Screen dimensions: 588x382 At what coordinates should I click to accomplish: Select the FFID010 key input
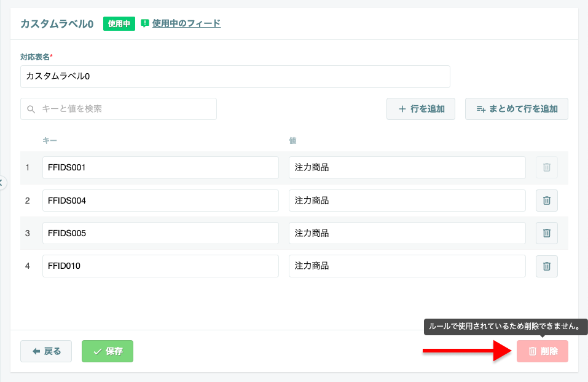coord(160,266)
